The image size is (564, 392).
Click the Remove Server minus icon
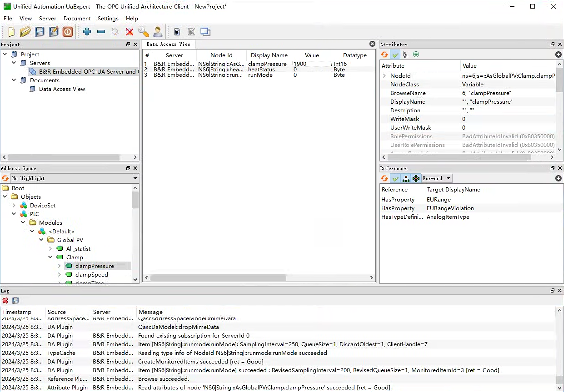pyautogui.click(x=101, y=32)
